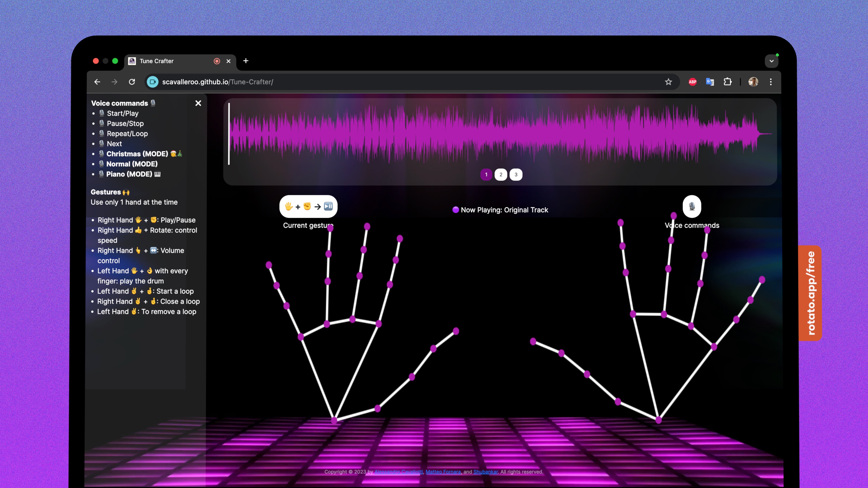Screen dimensions: 868x488
Task: Open the Shubankar link
Action: (x=486, y=472)
